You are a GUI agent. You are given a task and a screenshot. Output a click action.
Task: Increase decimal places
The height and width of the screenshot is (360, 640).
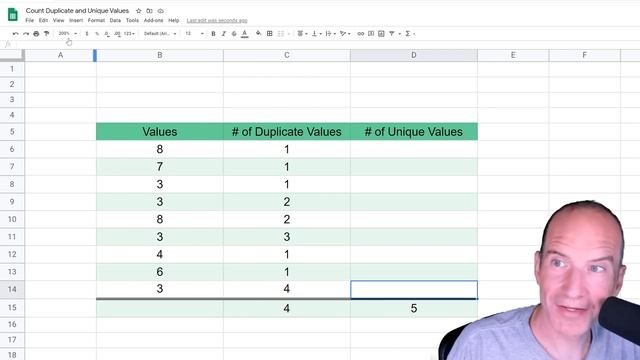(x=117, y=34)
